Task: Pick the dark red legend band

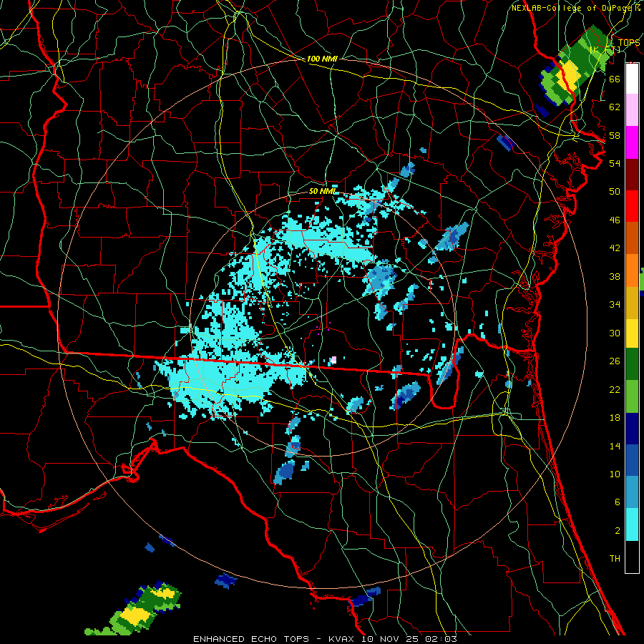Action: 632,174
